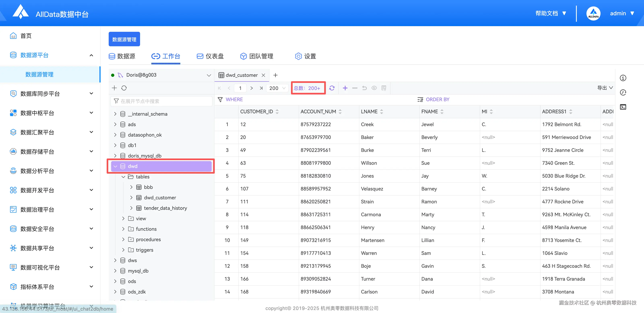Toggle the eye preview icon in toolbar

coord(374,88)
